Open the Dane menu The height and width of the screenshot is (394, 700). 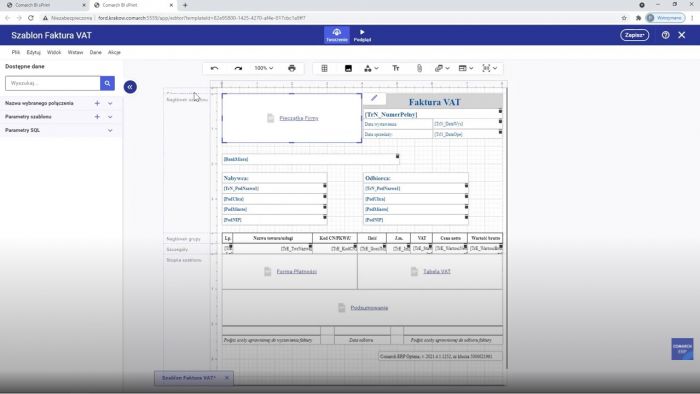pyautogui.click(x=96, y=52)
